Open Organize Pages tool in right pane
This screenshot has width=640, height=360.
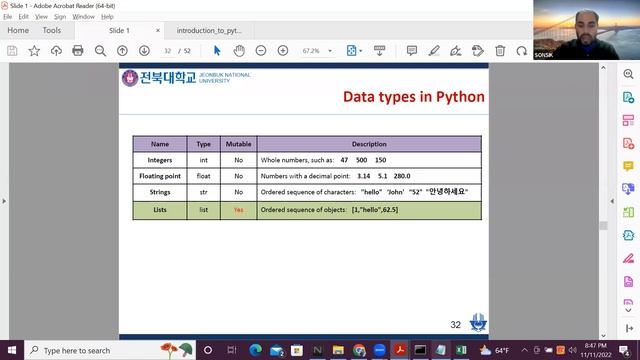[629, 120]
